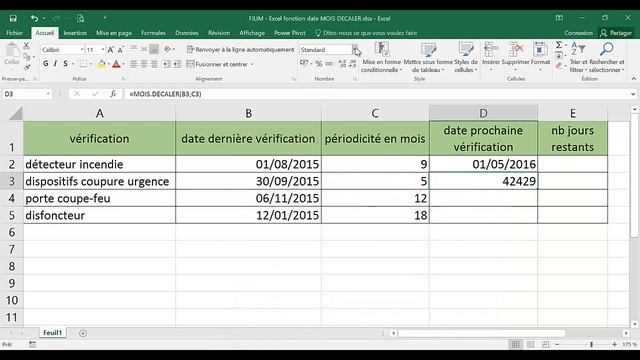
Task: Switch to Mise en page tab
Action: 114,33
